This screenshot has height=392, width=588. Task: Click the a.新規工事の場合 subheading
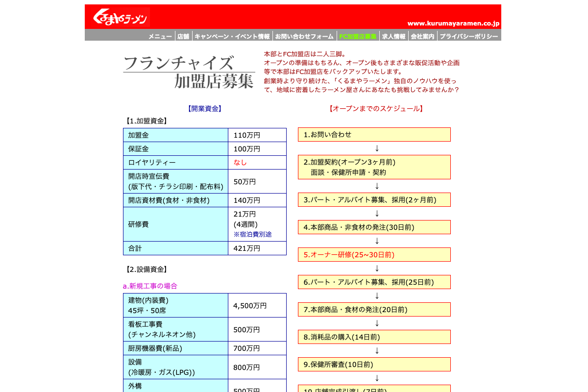[x=150, y=286]
